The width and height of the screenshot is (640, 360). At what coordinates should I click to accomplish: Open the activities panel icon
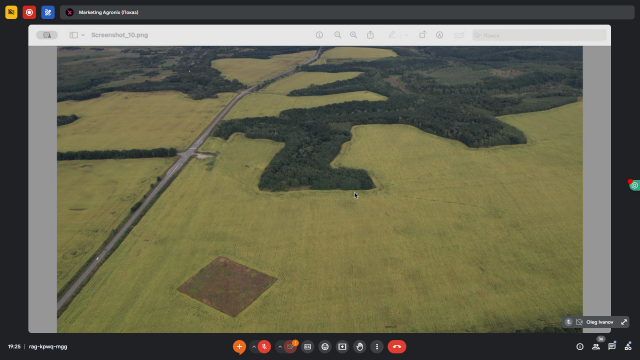tap(628, 347)
